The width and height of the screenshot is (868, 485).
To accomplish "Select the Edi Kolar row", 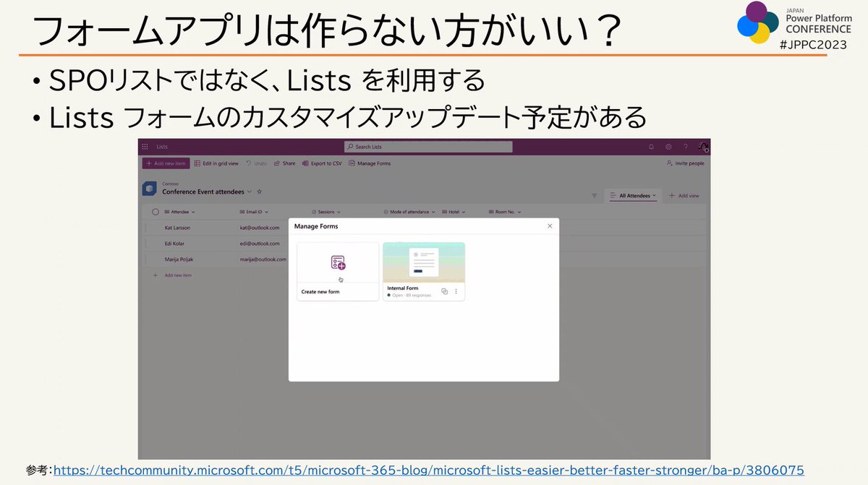I will (x=174, y=243).
